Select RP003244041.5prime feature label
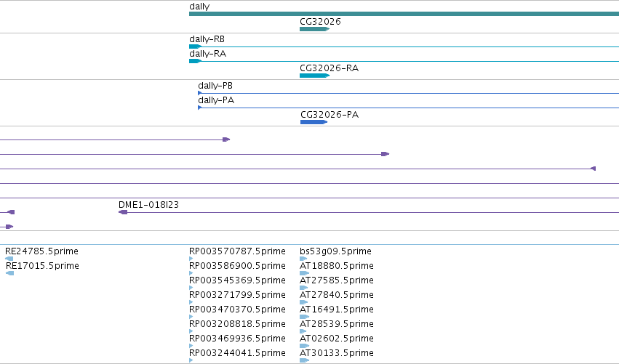This screenshot has width=619, height=364. [237, 353]
